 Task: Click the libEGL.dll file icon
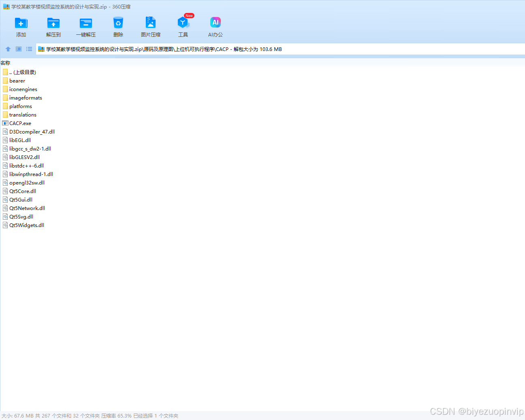(5, 140)
